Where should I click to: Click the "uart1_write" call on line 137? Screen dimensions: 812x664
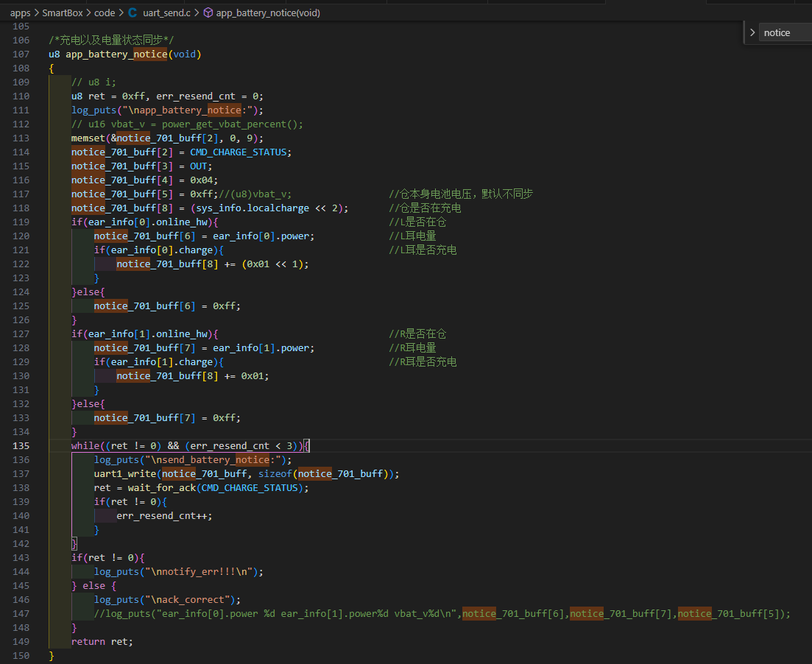(125, 473)
